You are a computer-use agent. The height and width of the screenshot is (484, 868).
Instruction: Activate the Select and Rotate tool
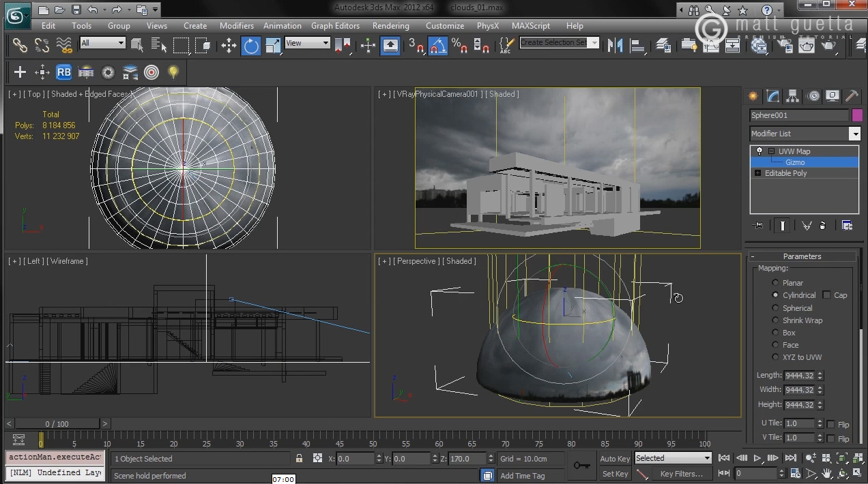pyautogui.click(x=251, y=46)
